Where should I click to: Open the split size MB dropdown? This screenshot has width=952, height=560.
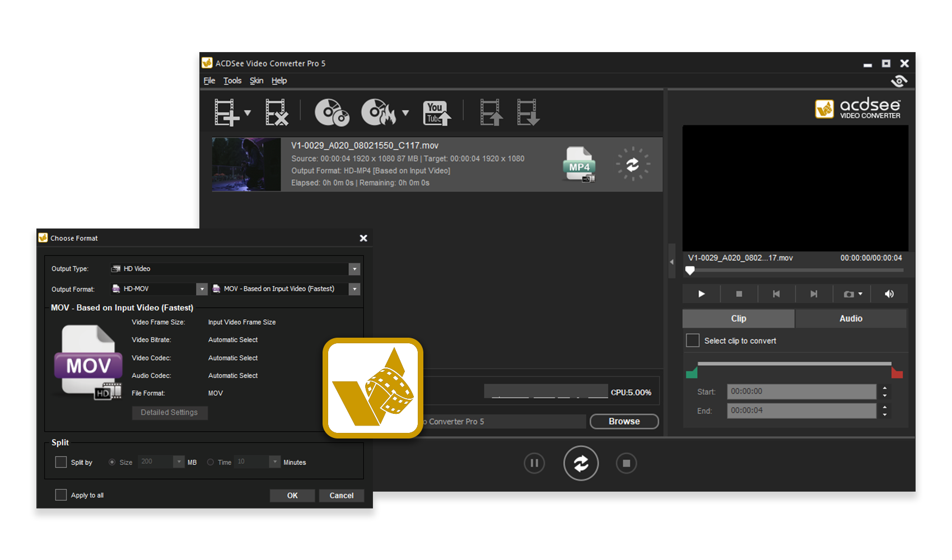click(179, 462)
